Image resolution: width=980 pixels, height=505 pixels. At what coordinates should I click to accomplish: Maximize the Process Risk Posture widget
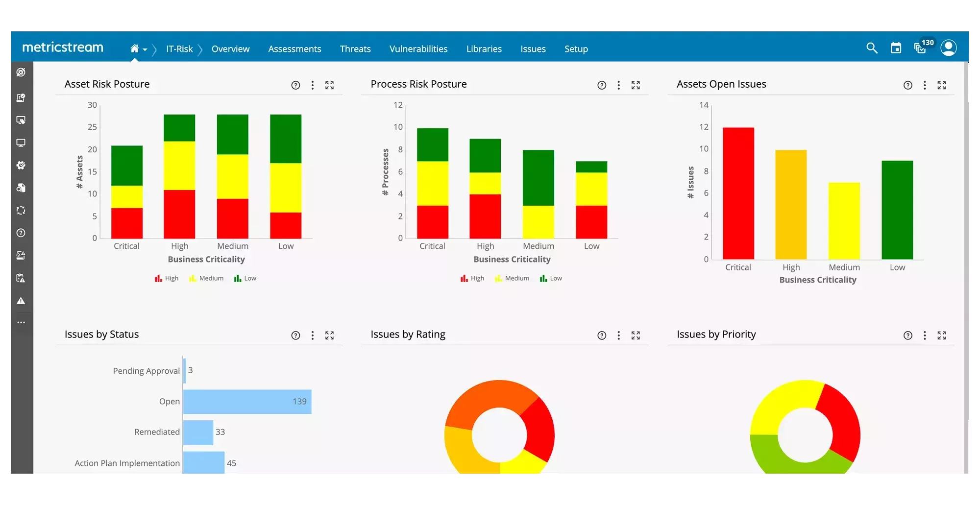(636, 85)
